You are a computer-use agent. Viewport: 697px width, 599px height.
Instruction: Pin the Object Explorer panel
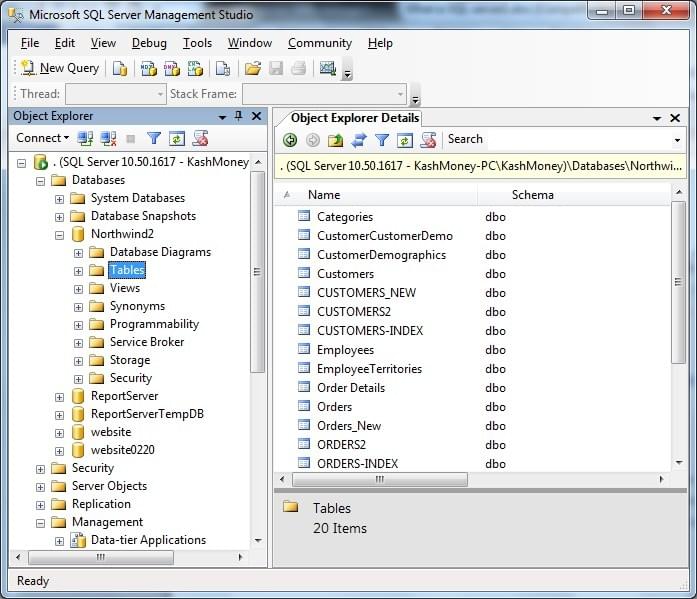(x=239, y=116)
